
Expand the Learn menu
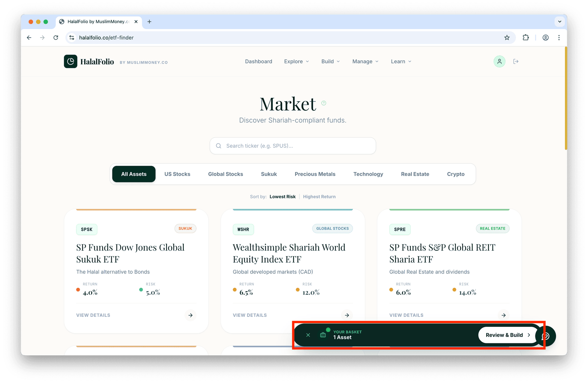[x=401, y=61]
